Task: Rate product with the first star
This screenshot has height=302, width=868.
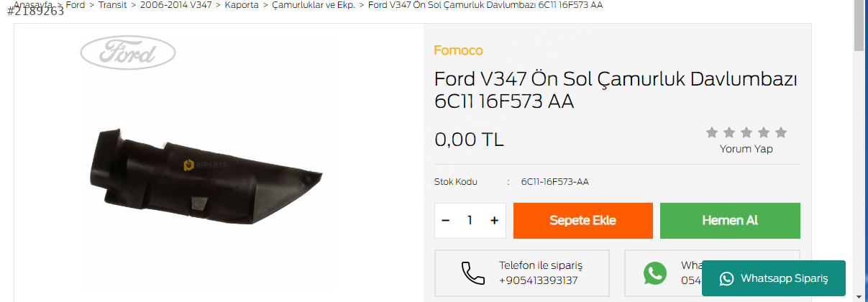Action: [712, 132]
